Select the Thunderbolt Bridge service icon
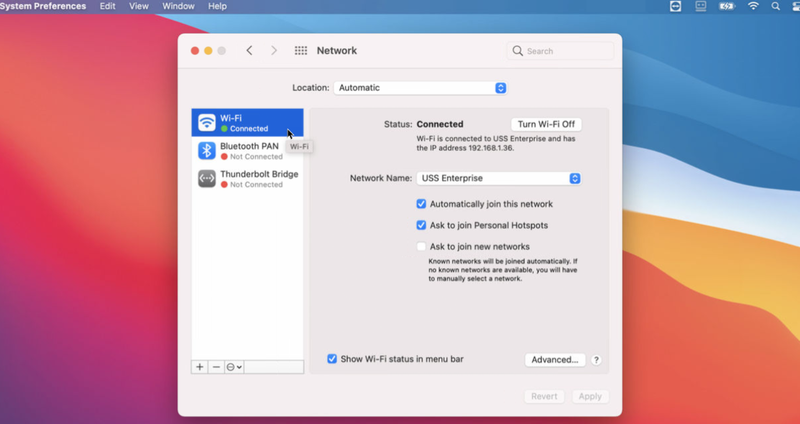 click(x=207, y=179)
